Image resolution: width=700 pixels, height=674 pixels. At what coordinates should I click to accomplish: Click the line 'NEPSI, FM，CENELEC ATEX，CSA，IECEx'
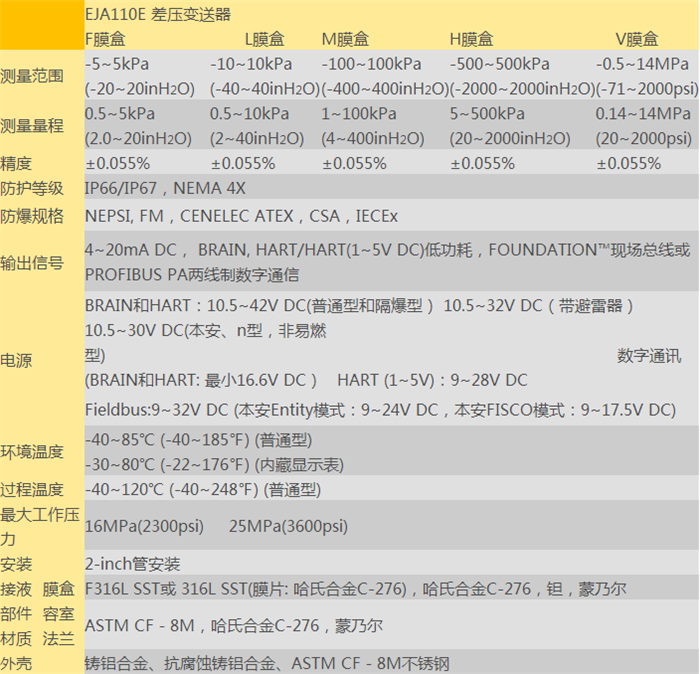pos(241,216)
